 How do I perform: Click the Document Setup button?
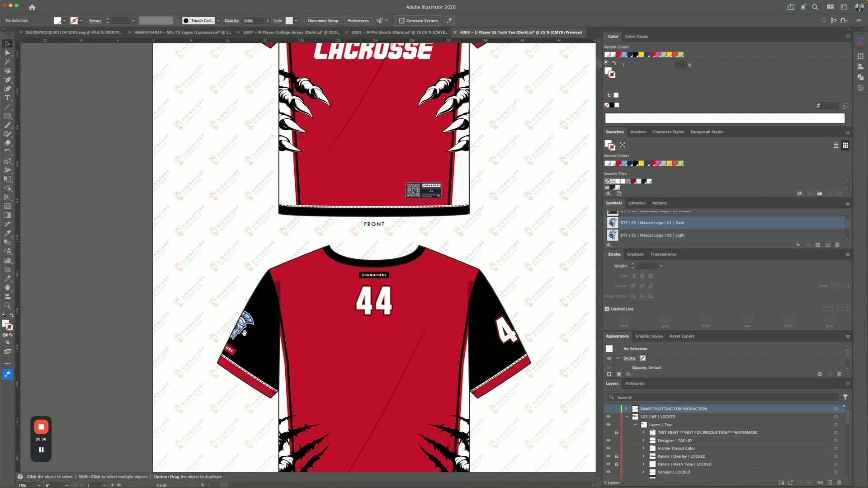[x=323, y=21]
